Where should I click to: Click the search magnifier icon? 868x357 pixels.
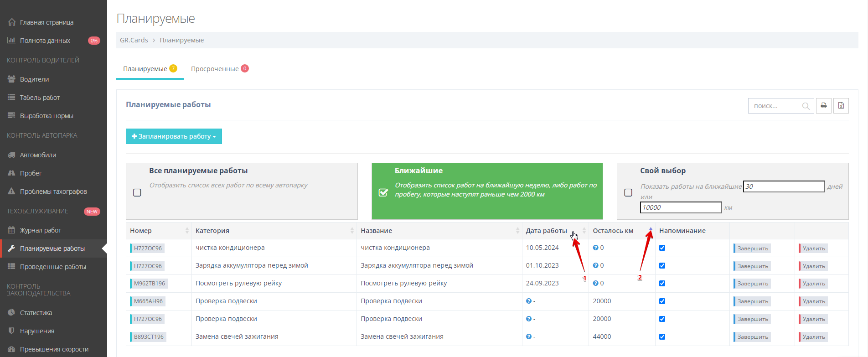[806, 106]
